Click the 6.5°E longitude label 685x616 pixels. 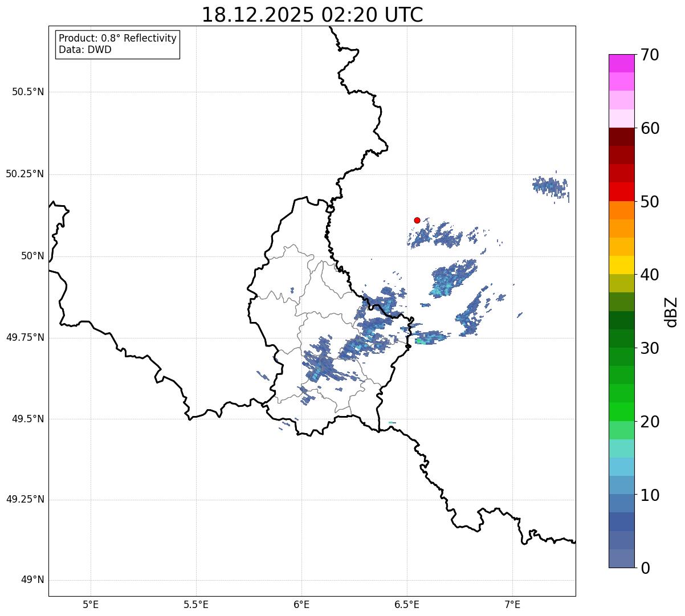pyautogui.click(x=407, y=604)
